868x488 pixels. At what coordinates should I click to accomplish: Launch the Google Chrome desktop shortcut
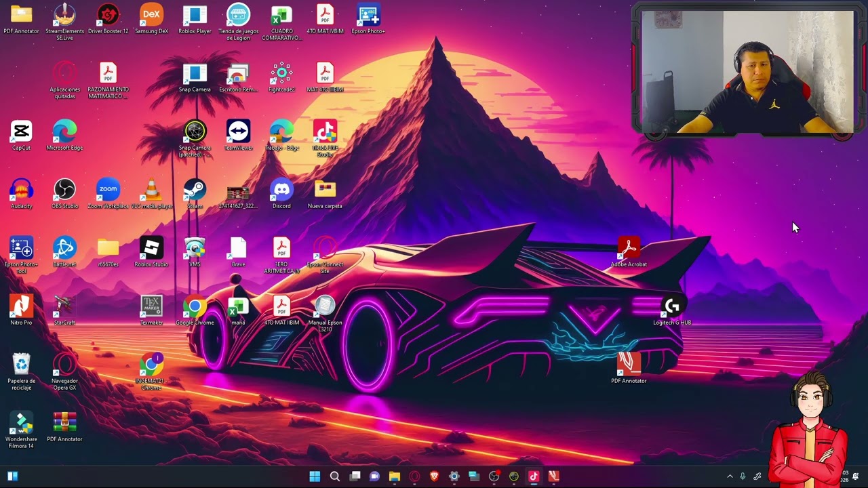[x=195, y=310]
